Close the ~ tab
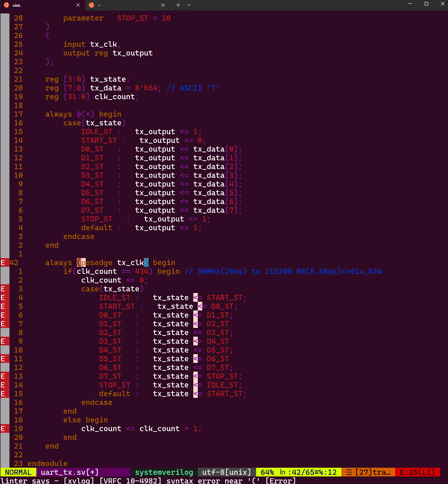448x484 pixels. [163, 5]
